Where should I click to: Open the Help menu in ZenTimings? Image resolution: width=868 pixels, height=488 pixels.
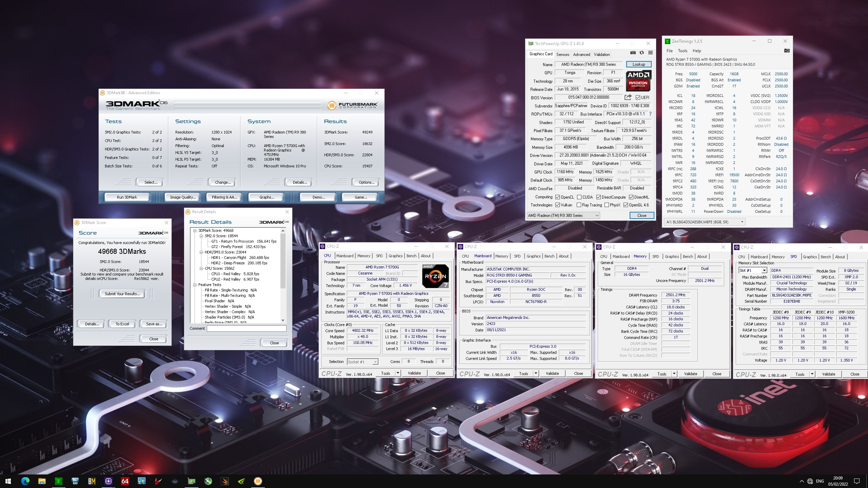[x=697, y=51]
